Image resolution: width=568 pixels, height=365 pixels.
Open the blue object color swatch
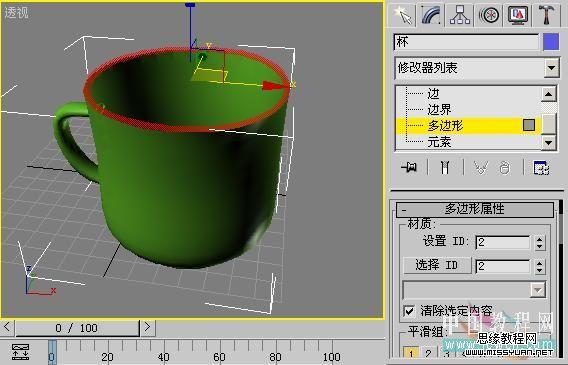click(551, 42)
